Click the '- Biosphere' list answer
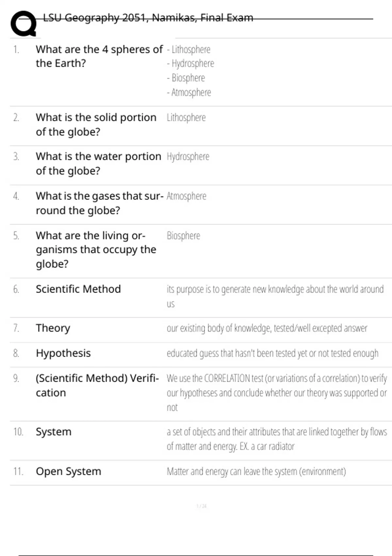Screen dimensions: 392x556 pos(186,78)
